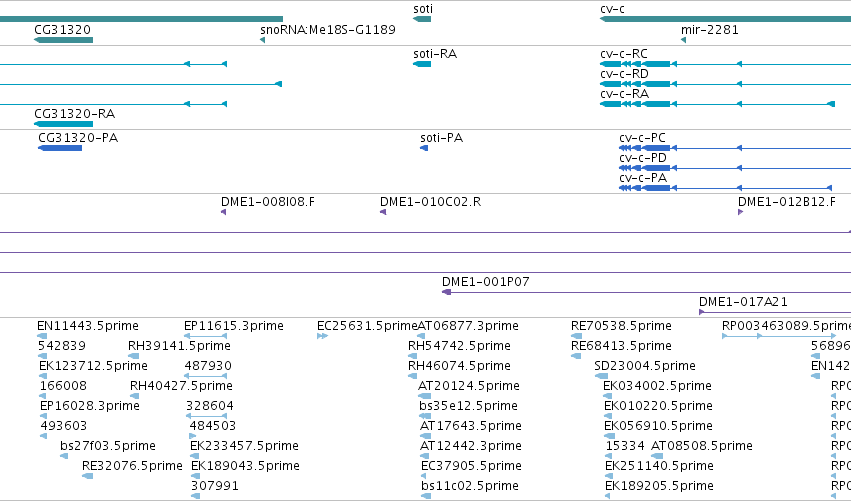The height and width of the screenshot is (501, 851).
Task: Click the RE68413.5prime EST label
Action: click(621, 346)
